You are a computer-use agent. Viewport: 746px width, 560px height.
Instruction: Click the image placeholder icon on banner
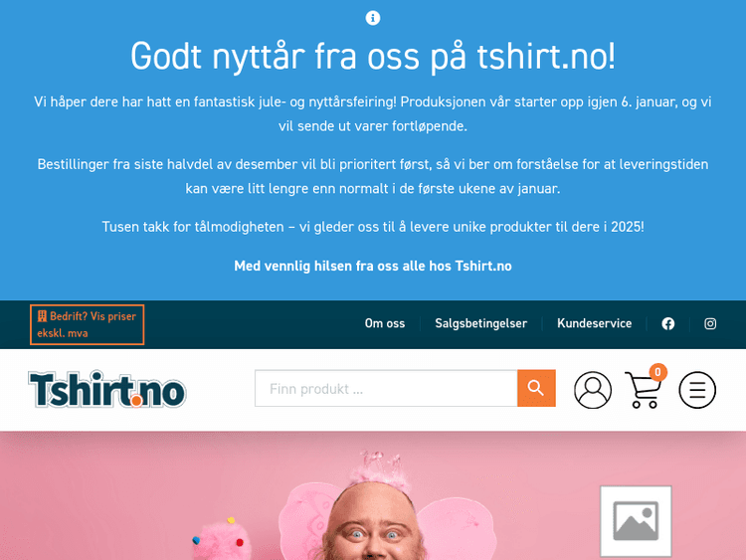(x=636, y=521)
